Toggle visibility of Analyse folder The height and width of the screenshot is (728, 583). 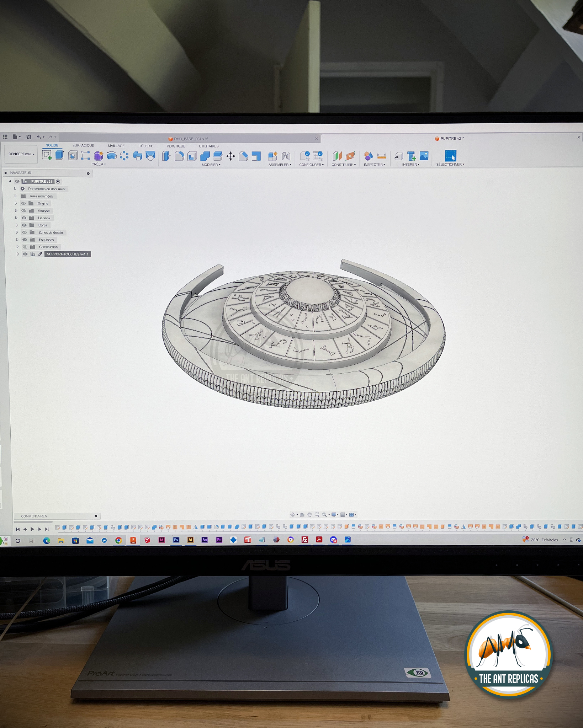point(23,210)
